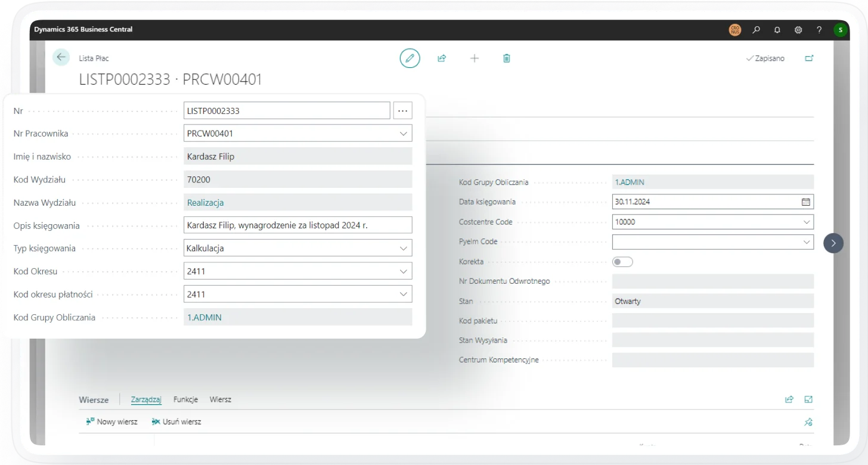Screen dimensions: 868x465
Task: Click the Opis księgowania text field
Action: coord(298,225)
